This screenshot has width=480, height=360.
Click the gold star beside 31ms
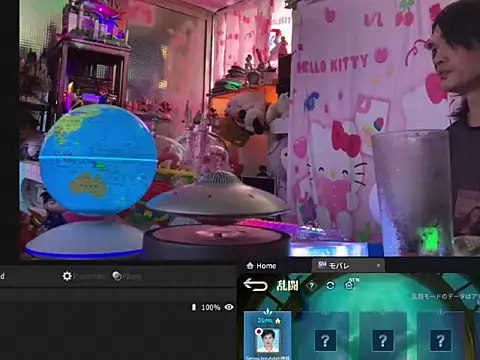coord(278,321)
